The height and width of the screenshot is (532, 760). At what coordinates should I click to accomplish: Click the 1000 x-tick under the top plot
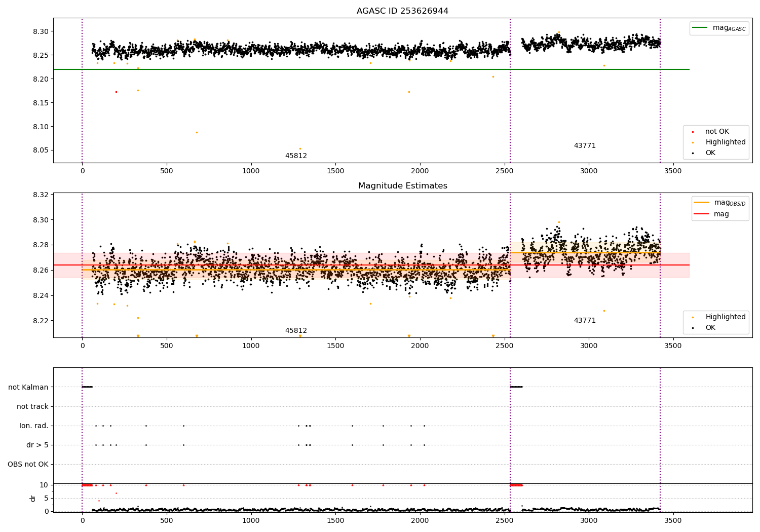click(x=251, y=171)
